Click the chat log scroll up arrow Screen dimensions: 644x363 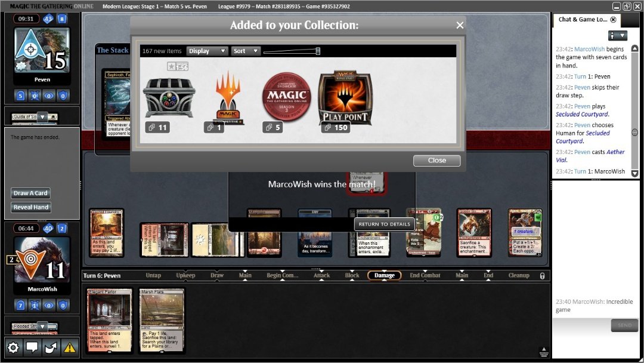(634, 48)
